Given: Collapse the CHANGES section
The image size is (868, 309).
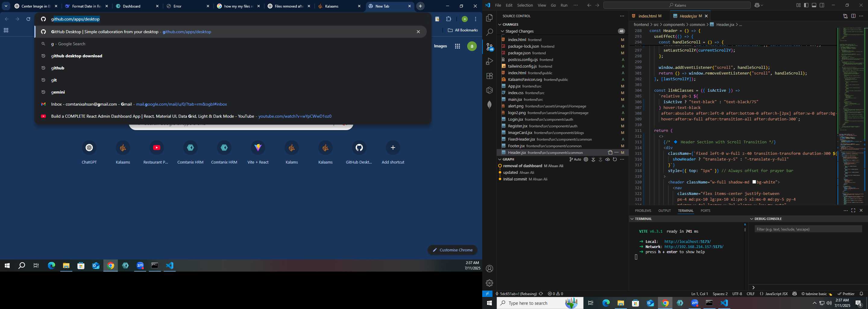Looking at the screenshot, I should (500, 24).
